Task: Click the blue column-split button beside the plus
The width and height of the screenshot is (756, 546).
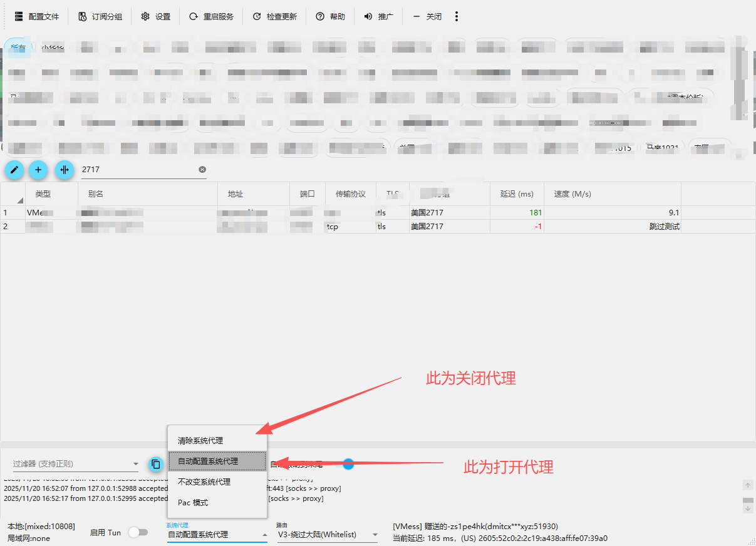Action: pyautogui.click(x=64, y=169)
